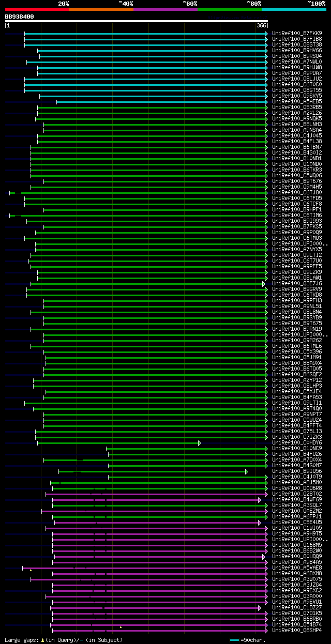Viewport: 331px width, 644px height.
Task: Click the cyan alignment bar for UniRef100_A5AEB5
Action: [x=161, y=102]
